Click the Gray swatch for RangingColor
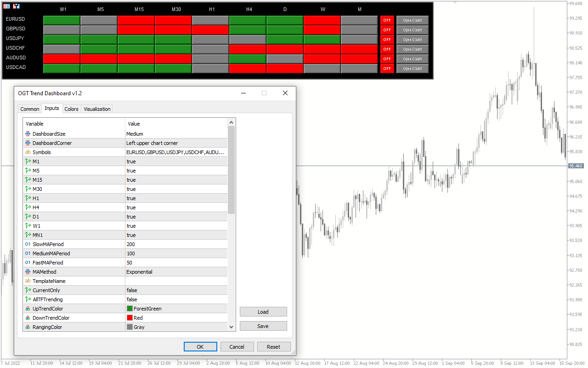 130,327
